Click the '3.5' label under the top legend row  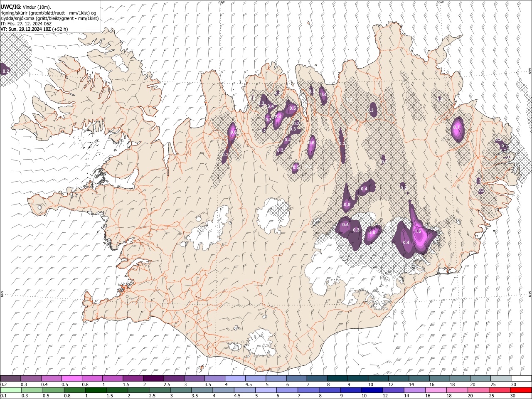point(207,384)
